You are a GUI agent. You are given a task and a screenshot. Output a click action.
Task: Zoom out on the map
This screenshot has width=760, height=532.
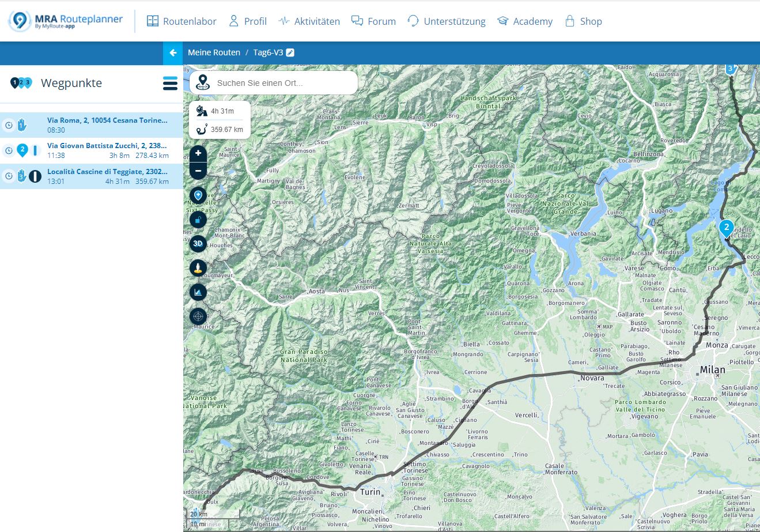point(198,171)
